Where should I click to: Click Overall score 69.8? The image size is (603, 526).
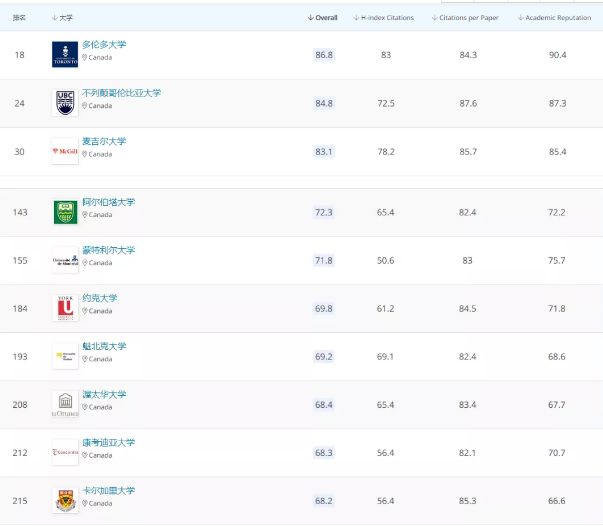coord(324,309)
